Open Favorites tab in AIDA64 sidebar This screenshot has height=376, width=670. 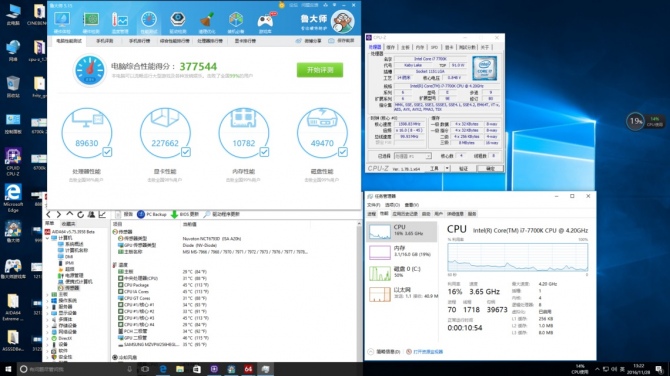click(68, 224)
